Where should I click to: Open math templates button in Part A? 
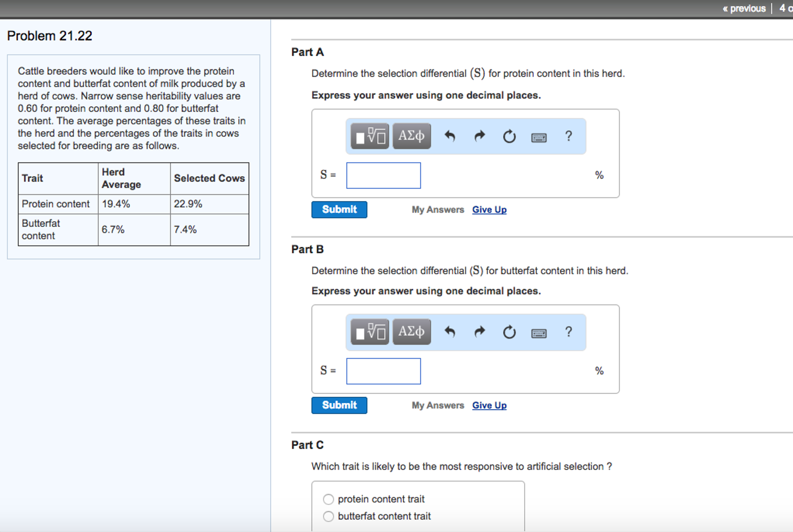tap(370, 136)
